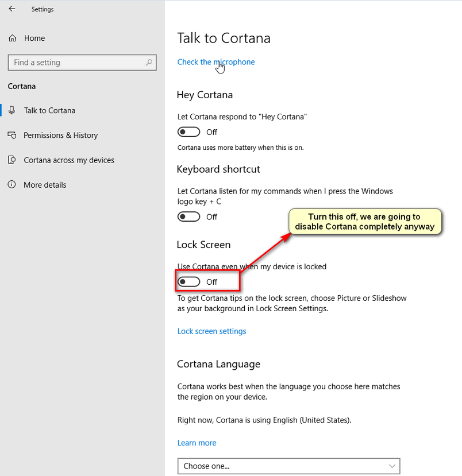Image resolution: width=462 pixels, height=476 pixels.
Task: Toggle Cortana on lock screen switch
Action: tap(188, 282)
